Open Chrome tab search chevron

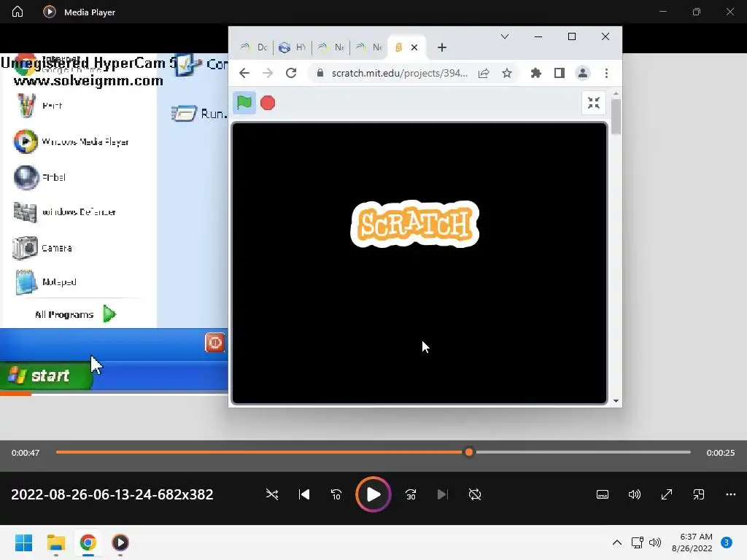point(505,36)
